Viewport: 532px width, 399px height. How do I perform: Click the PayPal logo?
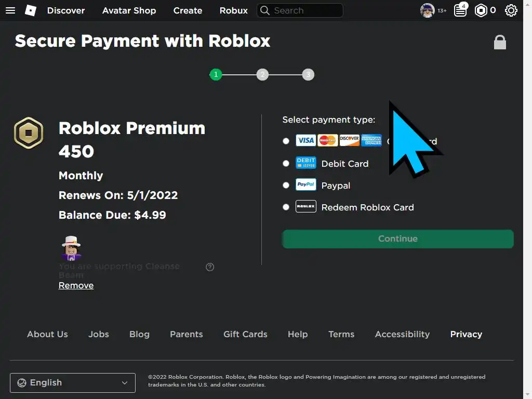(305, 184)
